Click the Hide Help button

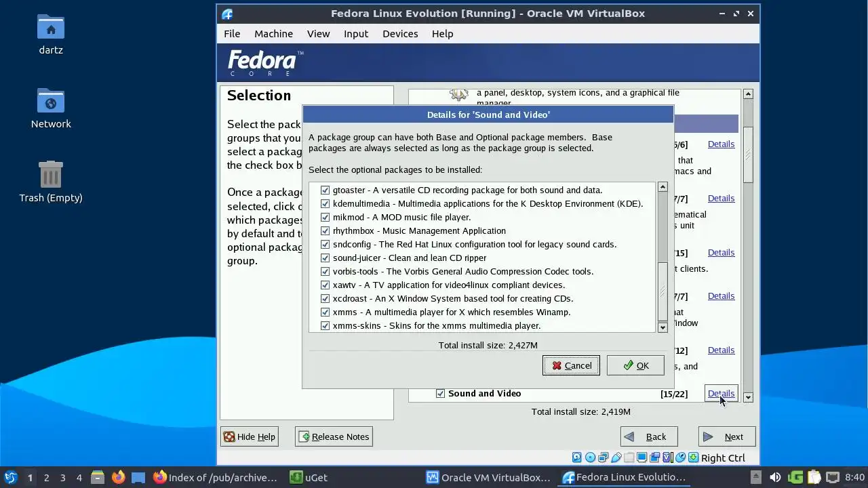point(250,436)
